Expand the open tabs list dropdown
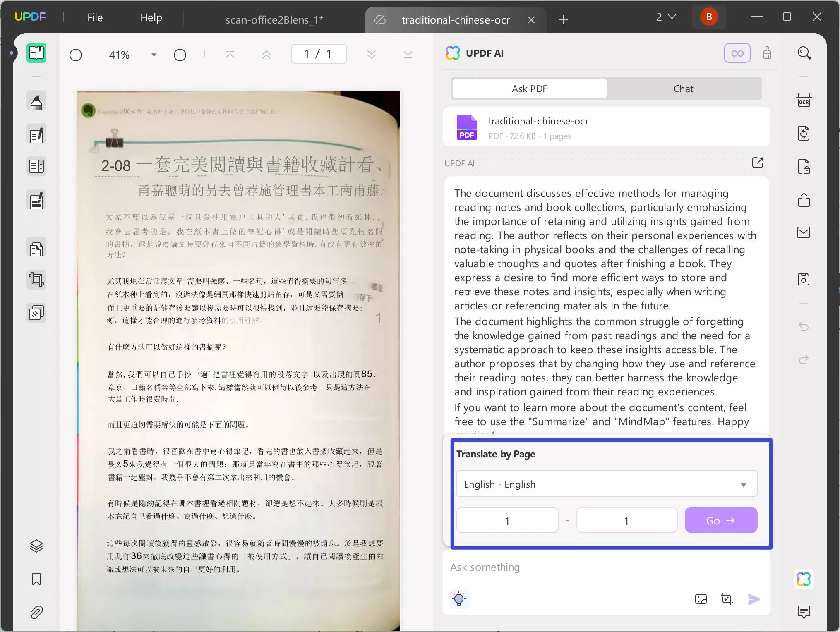Viewport: 840px width, 632px height. [666, 17]
